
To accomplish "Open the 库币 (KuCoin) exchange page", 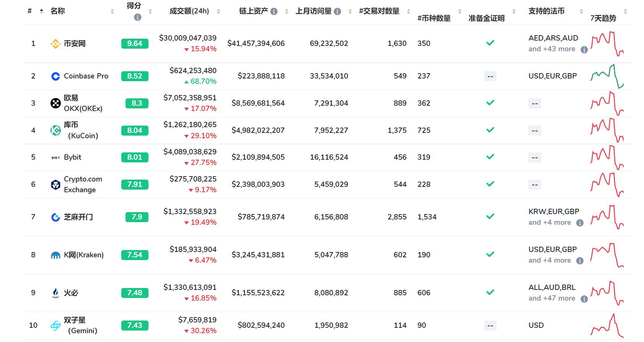I will [81, 130].
